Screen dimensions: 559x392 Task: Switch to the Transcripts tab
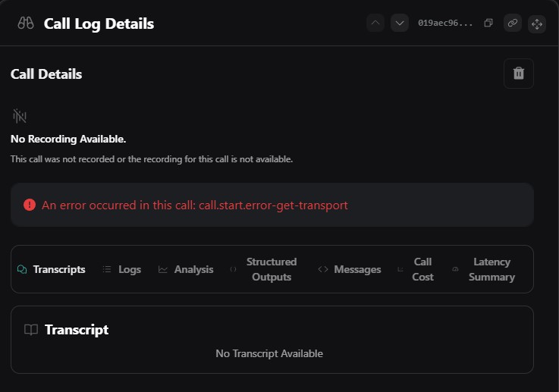point(52,269)
